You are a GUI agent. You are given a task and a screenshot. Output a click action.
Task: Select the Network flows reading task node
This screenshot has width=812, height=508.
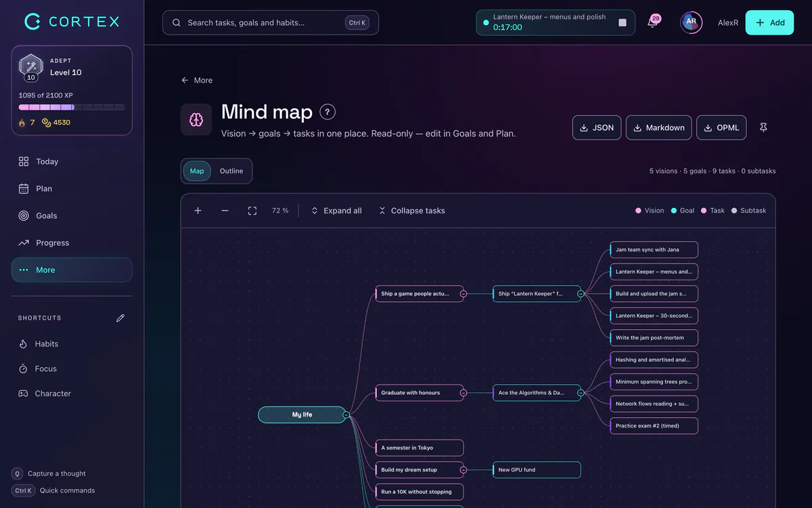point(654,404)
